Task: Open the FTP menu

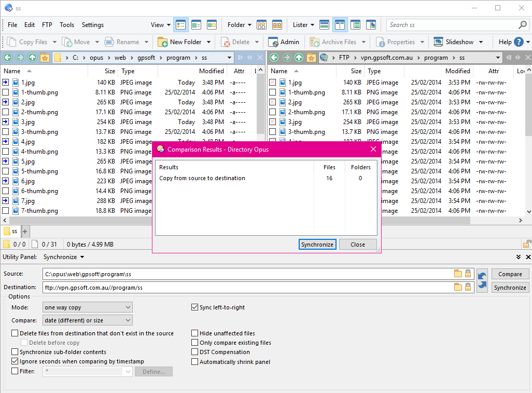Action: point(47,24)
